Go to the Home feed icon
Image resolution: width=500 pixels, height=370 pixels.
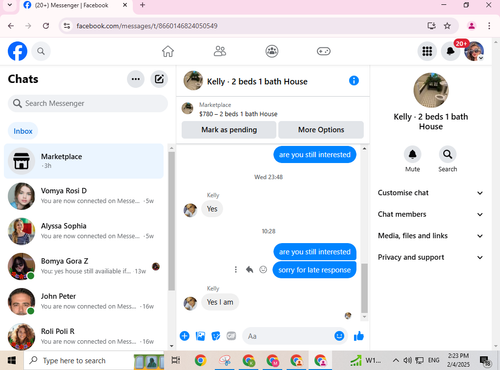tap(168, 51)
